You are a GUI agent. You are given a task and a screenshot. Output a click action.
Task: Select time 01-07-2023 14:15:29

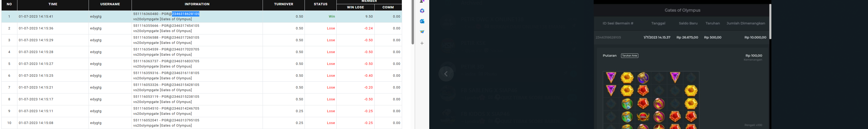click(x=36, y=40)
